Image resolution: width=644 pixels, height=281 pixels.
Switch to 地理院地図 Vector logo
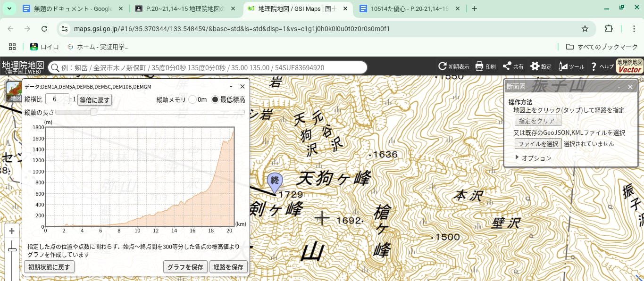629,66
